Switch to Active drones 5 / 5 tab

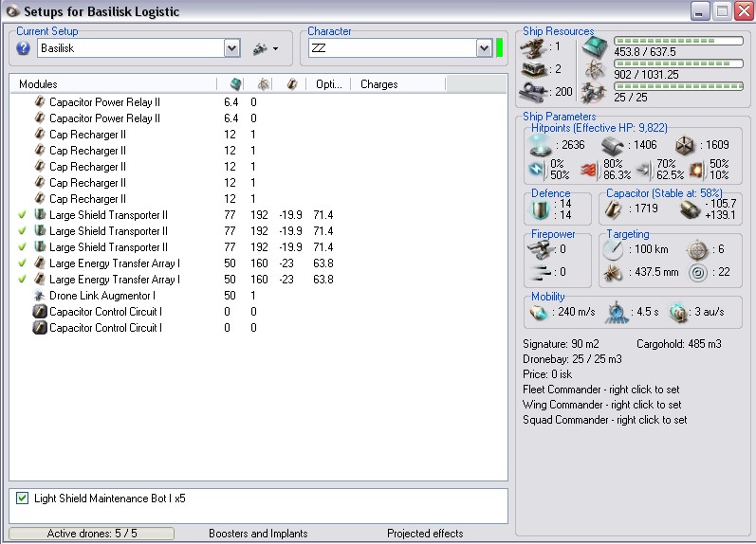tap(92, 534)
